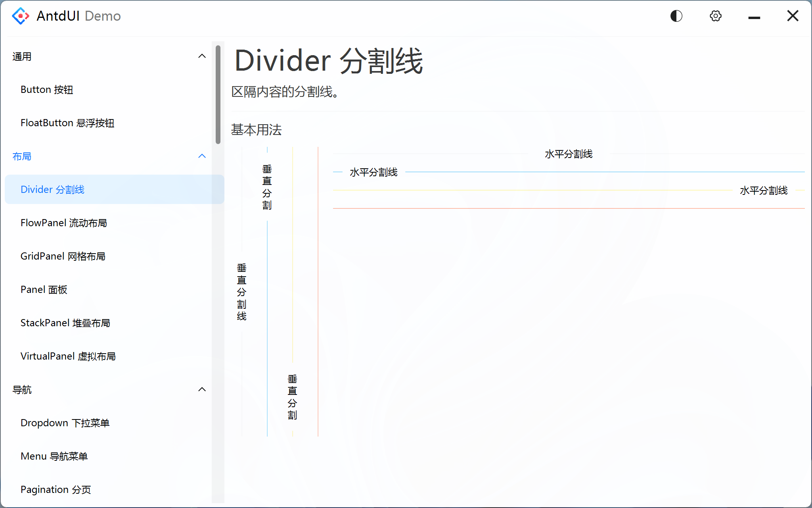812x508 pixels.
Task: Collapse the 导航 section chevron
Action: [x=203, y=389]
